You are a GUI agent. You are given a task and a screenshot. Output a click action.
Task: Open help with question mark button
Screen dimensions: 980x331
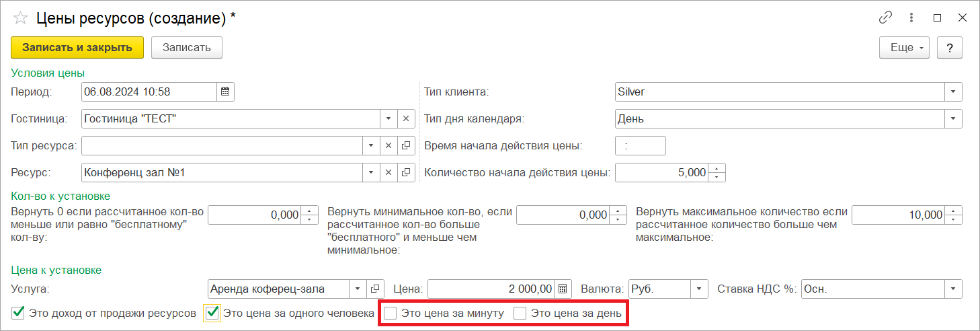point(950,48)
